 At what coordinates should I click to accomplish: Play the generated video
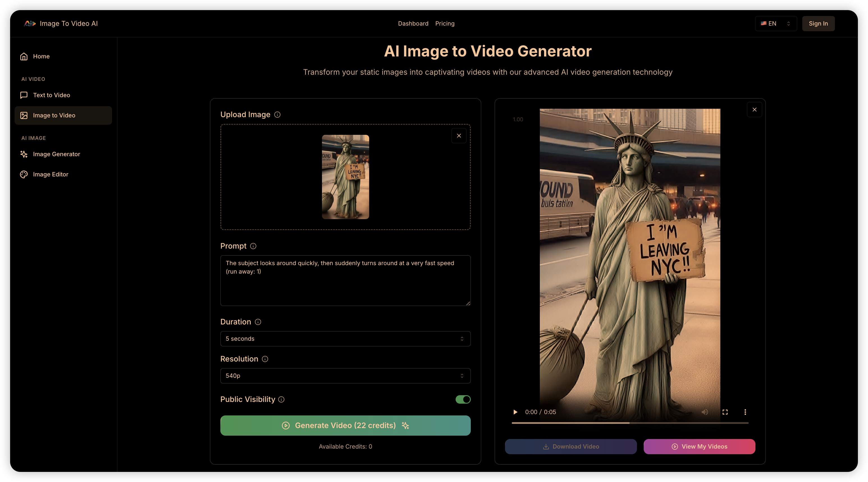[x=515, y=412]
